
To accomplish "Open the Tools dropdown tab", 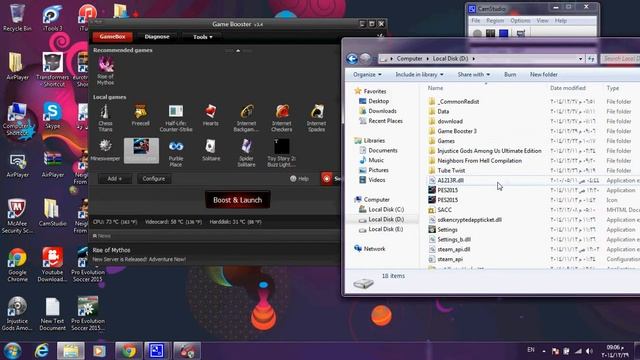I will click(x=203, y=37).
